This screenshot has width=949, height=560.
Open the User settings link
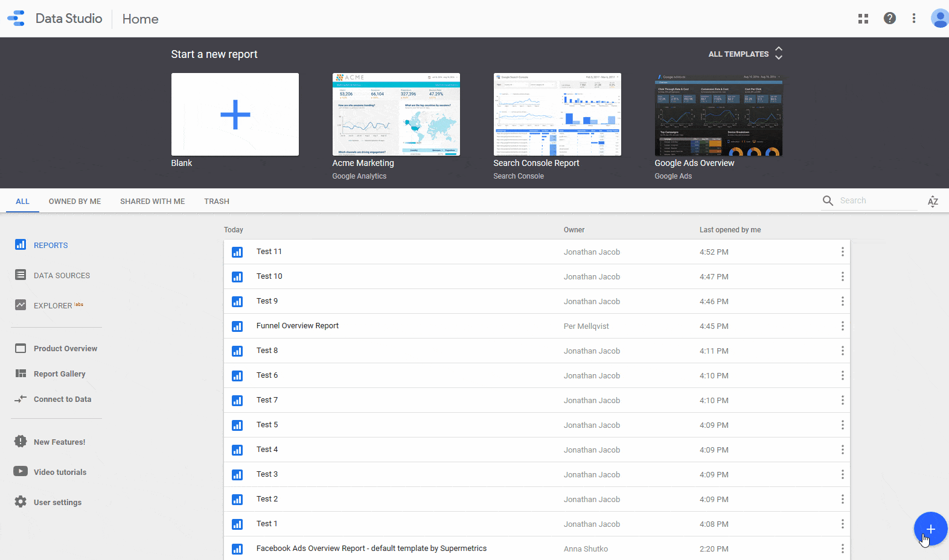[x=57, y=502]
